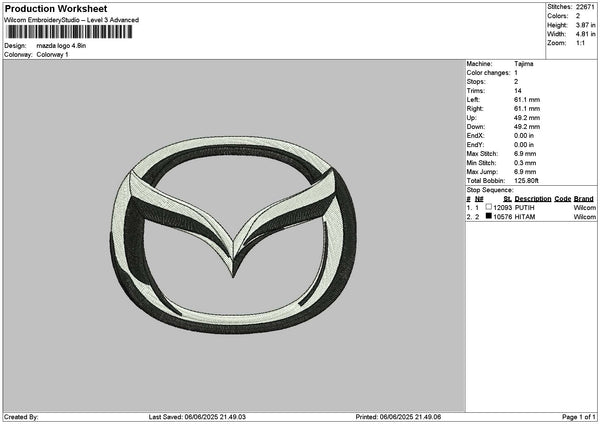The height and width of the screenshot is (424, 600).
Task: Click the 'Created By:' label
Action: (21, 417)
